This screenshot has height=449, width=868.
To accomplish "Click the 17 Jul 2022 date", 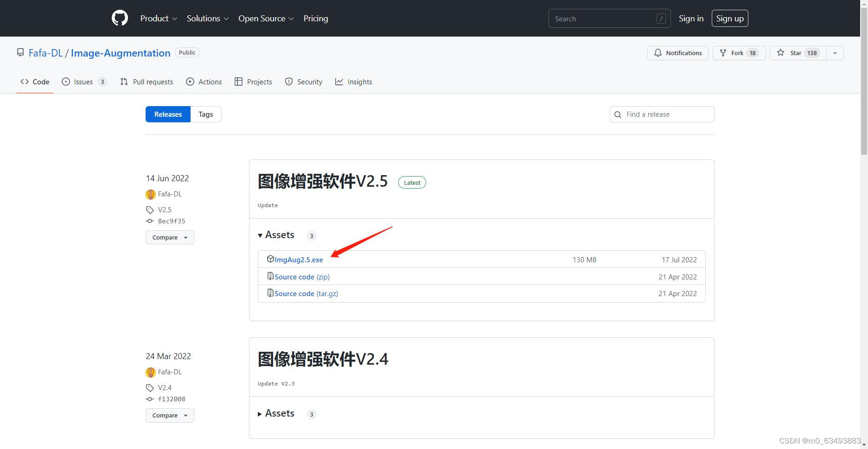I will pyautogui.click(x=679, y=259).
